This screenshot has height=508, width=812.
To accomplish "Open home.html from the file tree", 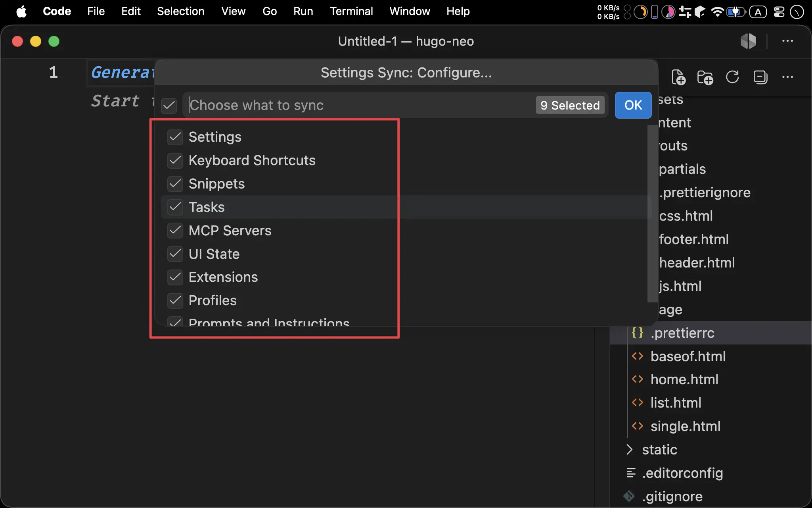I will point(684,379).
